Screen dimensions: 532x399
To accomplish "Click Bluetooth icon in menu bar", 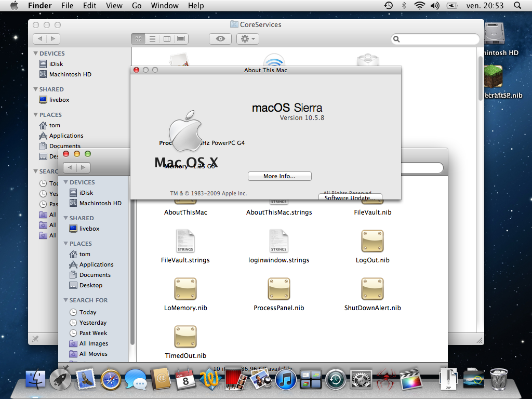I will point(404,5).
